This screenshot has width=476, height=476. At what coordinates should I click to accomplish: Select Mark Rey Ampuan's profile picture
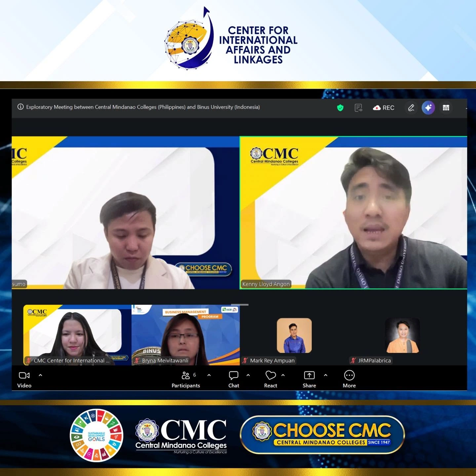[x=294, y=336]
